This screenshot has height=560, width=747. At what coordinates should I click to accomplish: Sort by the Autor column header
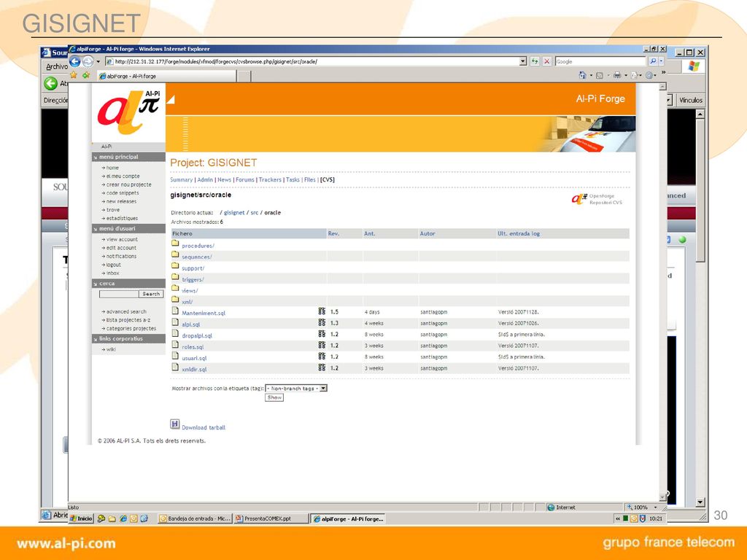coord(427,234)
